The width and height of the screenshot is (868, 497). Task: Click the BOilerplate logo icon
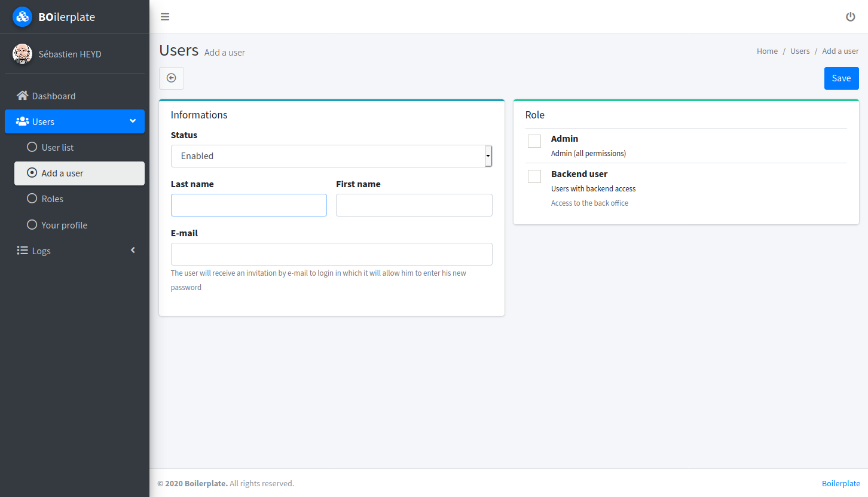click(x=22, y=17)
